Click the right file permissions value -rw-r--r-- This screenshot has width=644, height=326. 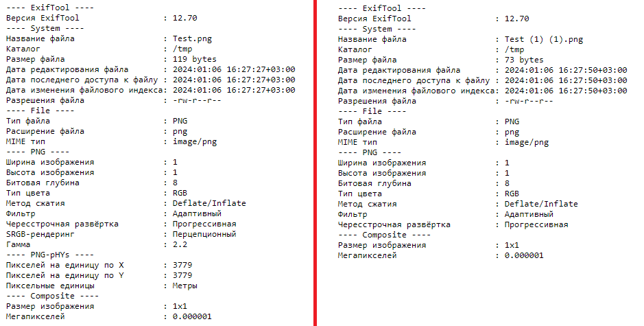529,101
